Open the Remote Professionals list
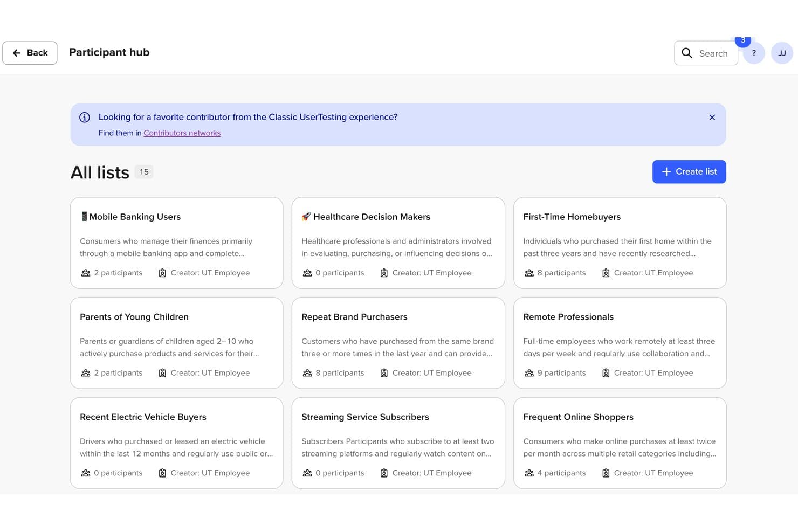The height and width of the screenshot is (532, 798). coord(620,343)
